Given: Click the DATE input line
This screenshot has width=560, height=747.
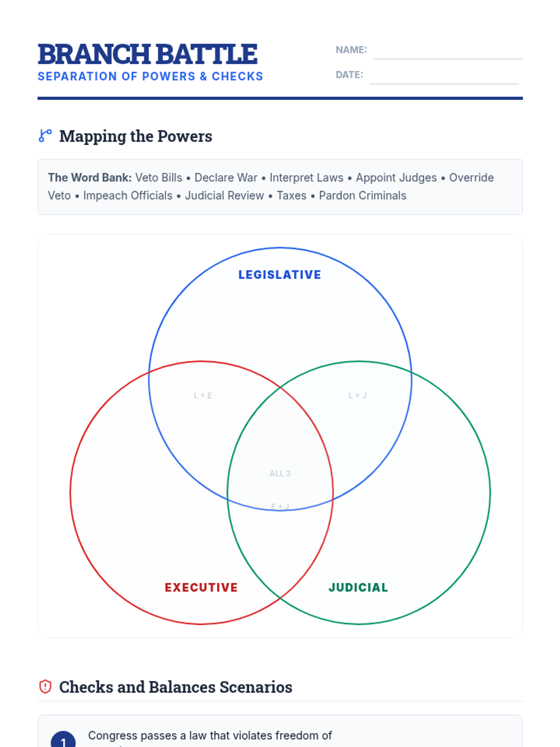Looking at the screenshot, I should tap(444, 76).
